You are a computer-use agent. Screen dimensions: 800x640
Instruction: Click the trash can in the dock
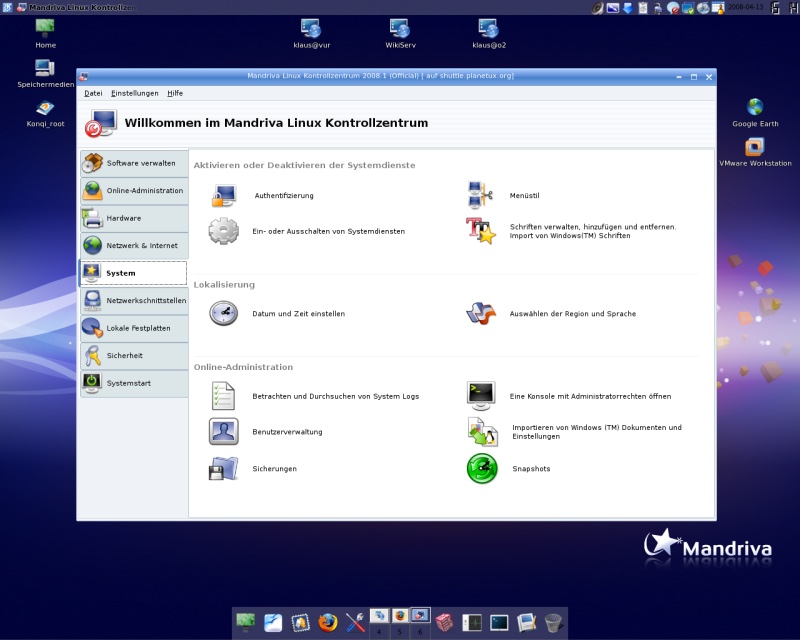[x=554, y=623]
